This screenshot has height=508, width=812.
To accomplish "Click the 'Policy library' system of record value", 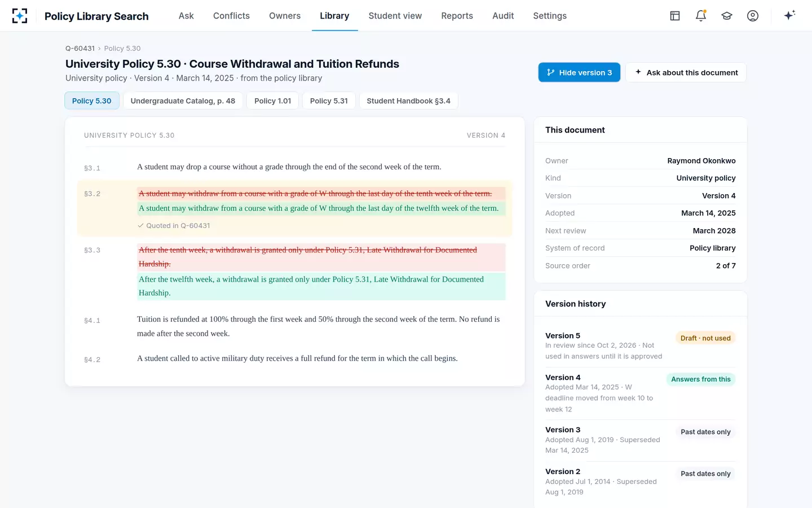I will pyautogui.click(x=713, y=248).
